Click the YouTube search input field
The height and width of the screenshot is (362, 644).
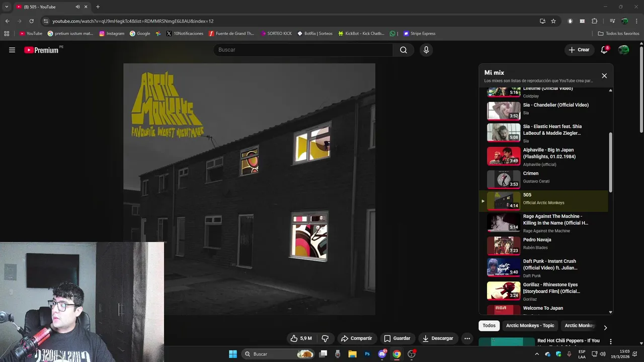point(303,50)
